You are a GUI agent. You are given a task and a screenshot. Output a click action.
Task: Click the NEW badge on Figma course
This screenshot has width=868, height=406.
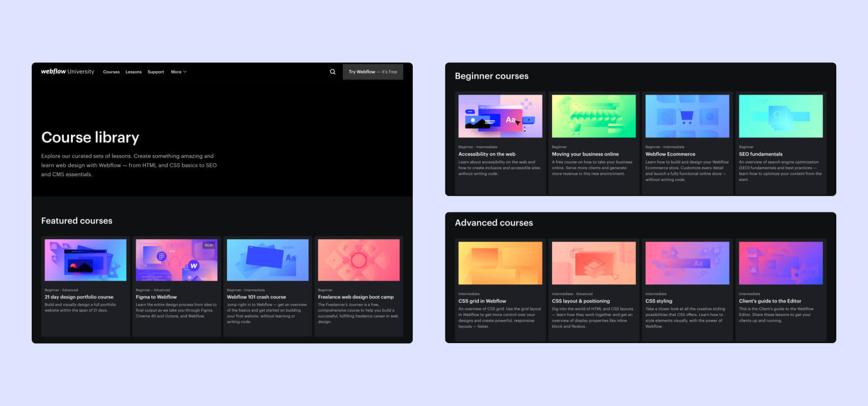tap(209, 245)
